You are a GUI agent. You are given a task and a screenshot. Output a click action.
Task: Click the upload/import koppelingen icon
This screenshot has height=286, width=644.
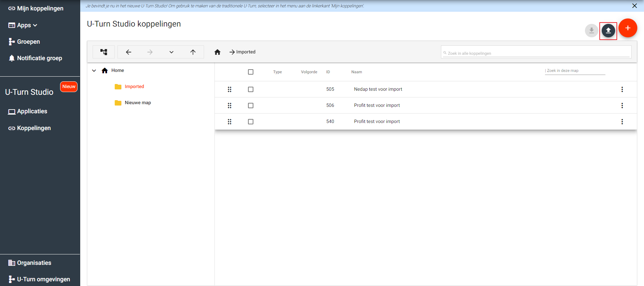(x=608, y=31)
